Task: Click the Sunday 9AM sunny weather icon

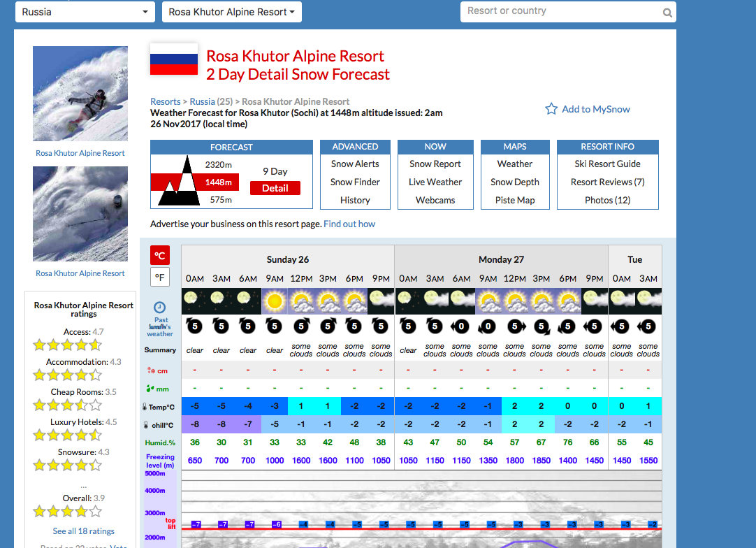Action: click(275, 301)
